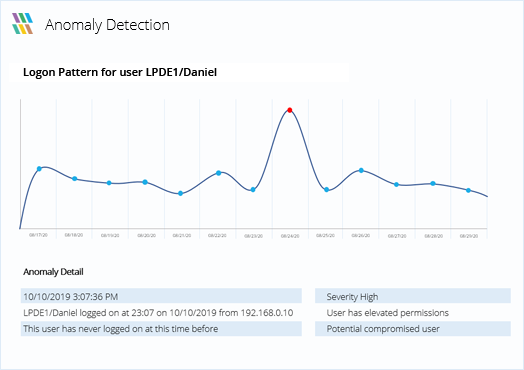Click the 08/26/20 axis date label
524x370 pixels.
[361, 235]
